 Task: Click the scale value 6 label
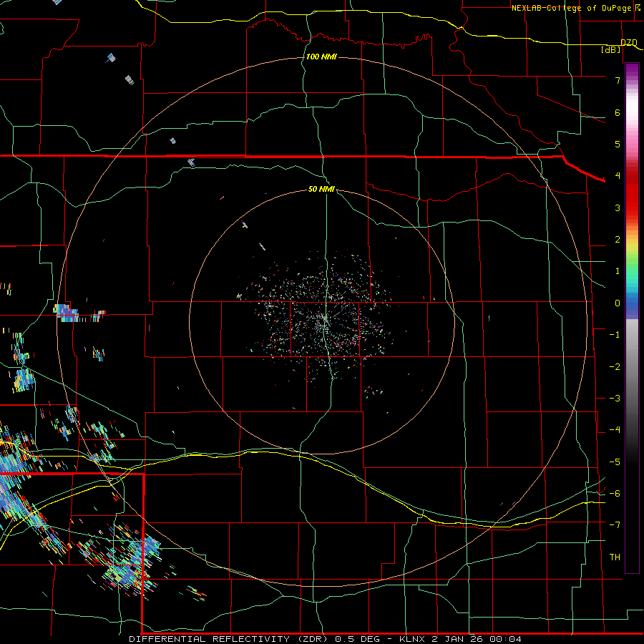(618, 112)
